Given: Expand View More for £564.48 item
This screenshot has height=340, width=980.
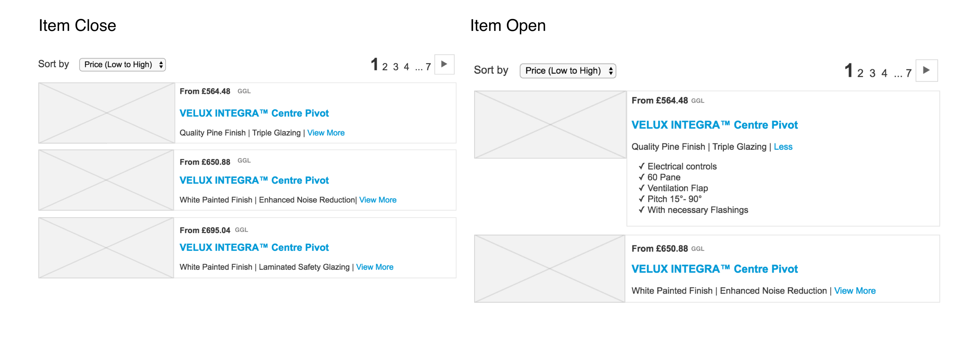Looking at the screenshot, I should [x=326, y=133].
